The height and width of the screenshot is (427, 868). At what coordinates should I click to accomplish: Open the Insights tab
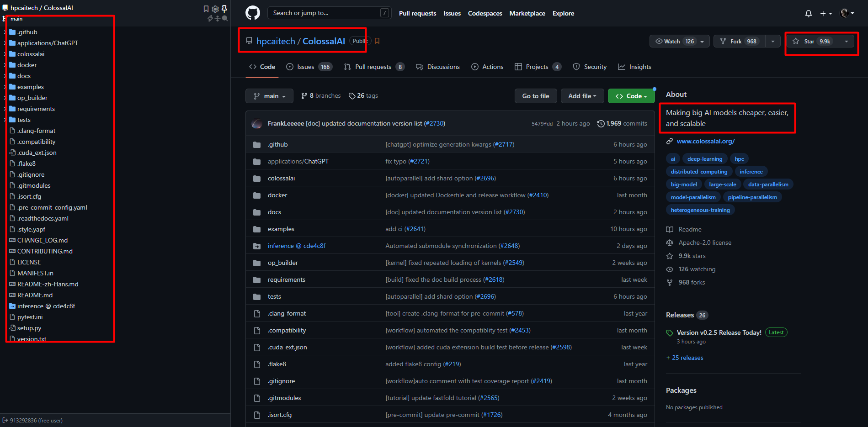click(635, 67)
